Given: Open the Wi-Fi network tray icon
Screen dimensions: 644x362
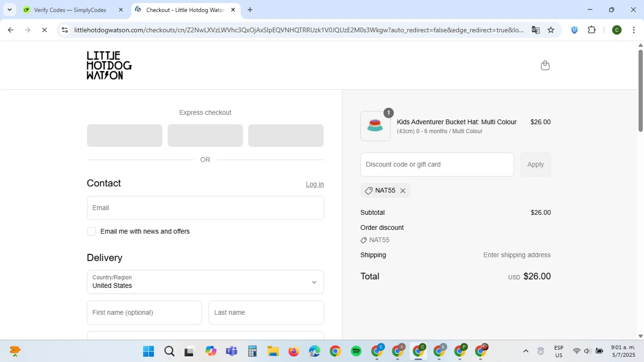Looking at the screenshot, I should tap(577, 351).
